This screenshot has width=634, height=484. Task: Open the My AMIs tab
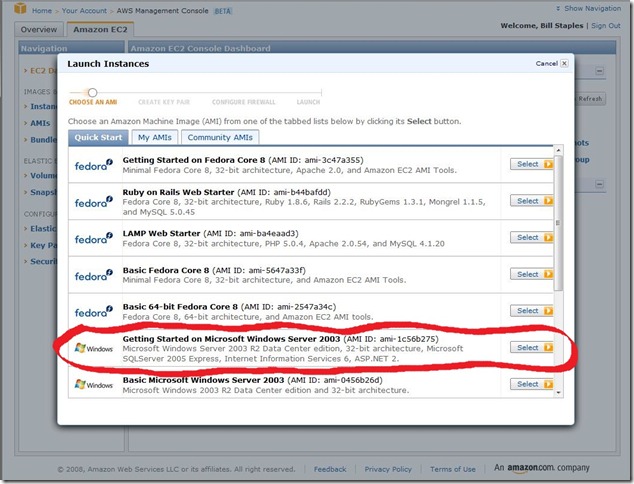click(155, 137)
